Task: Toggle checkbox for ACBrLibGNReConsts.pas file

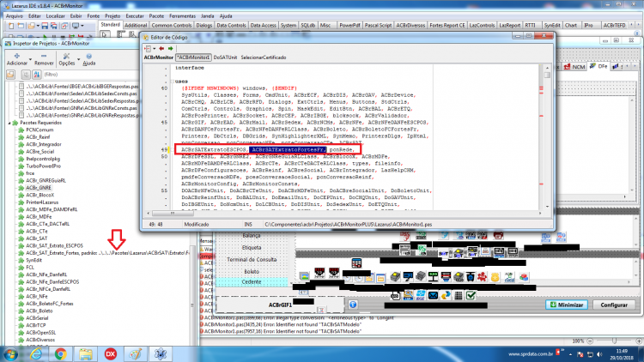Action: 21,108
